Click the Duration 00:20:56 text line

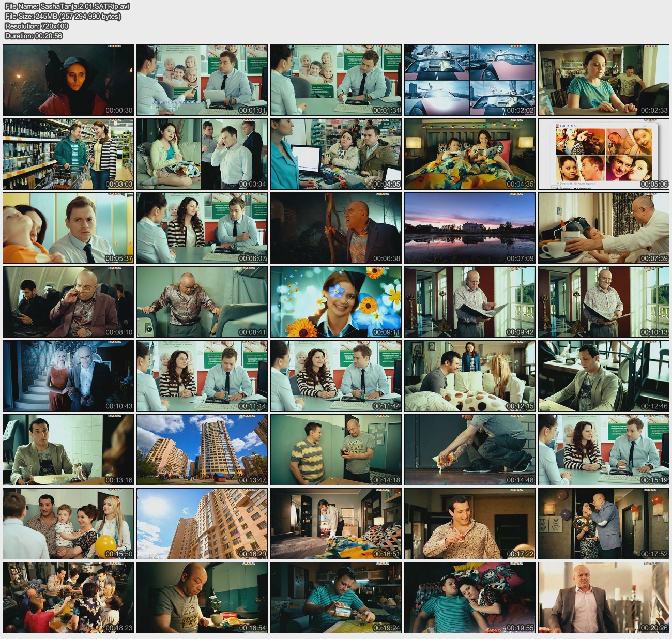coord(34,36)
